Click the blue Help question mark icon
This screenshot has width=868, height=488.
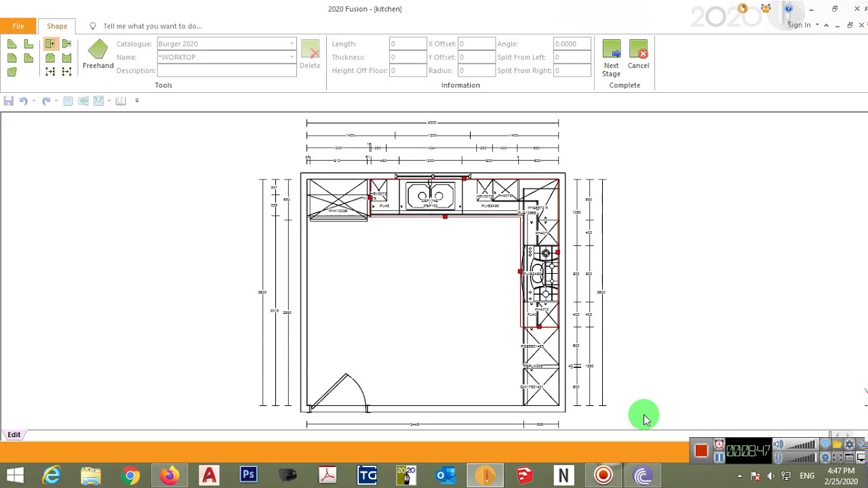tap(788, 8)
